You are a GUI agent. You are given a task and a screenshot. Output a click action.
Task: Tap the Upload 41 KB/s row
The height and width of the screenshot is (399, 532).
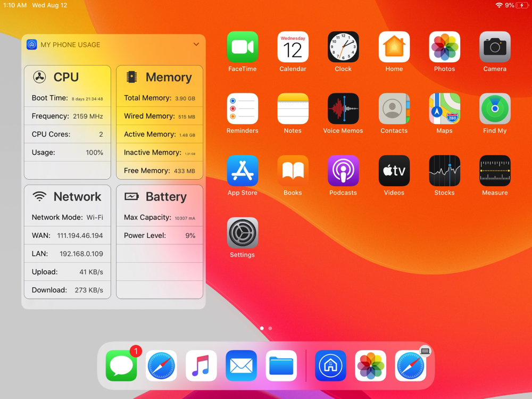click(x=68, y=272)
